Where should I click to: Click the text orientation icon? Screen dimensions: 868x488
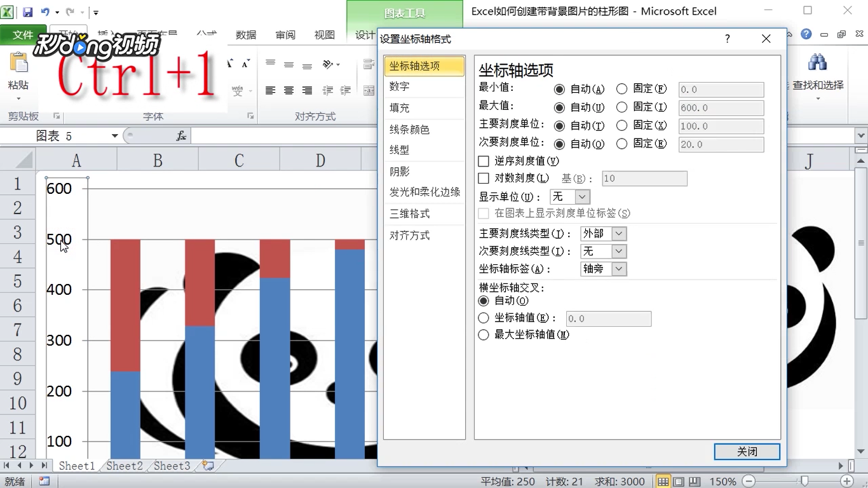pyautogui.click(x=329, y=64)
